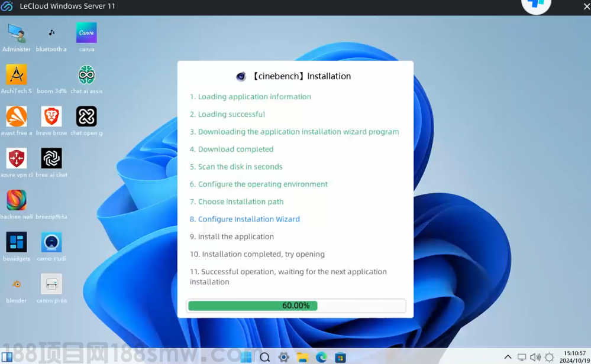This screenshot has width=591, height=364.
Task: Open the Camo Studio shortcut
Action: click(x=51, y=242)
